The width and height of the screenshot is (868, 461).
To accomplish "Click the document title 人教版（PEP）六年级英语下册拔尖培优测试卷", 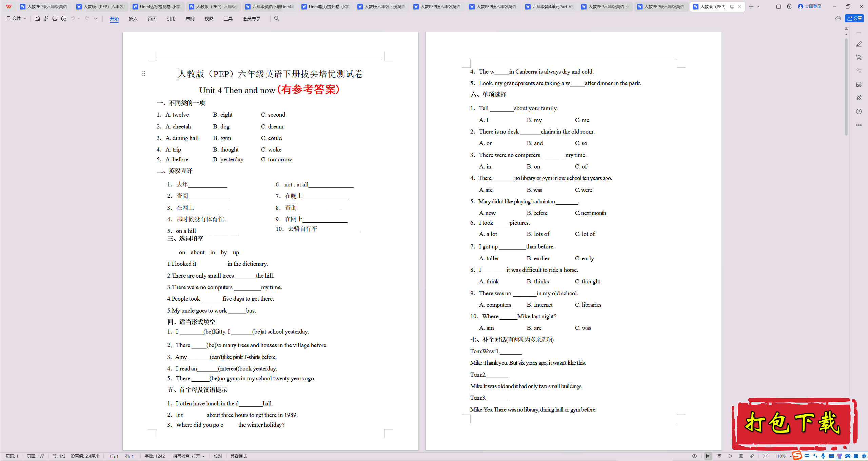I will (x=271, y=74).
